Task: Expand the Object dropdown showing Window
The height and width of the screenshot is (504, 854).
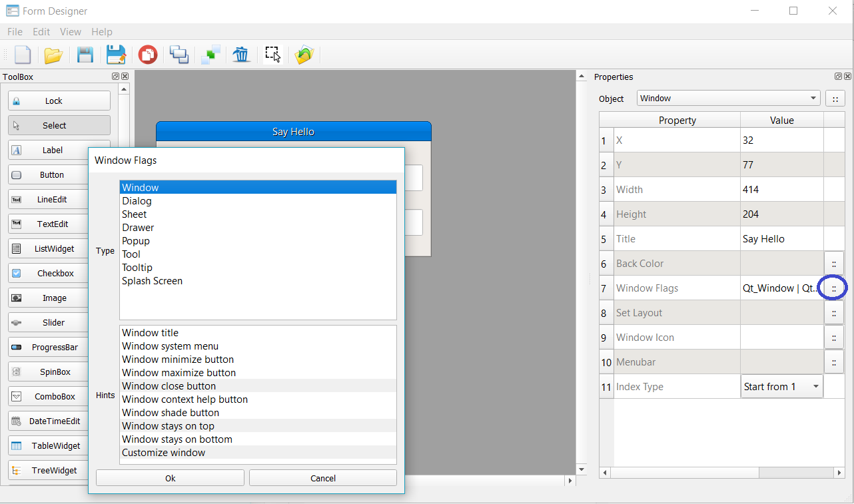Action: 728,99
